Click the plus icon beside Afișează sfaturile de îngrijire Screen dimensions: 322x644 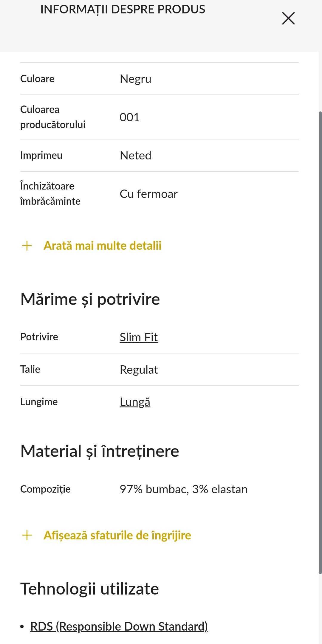27,535
